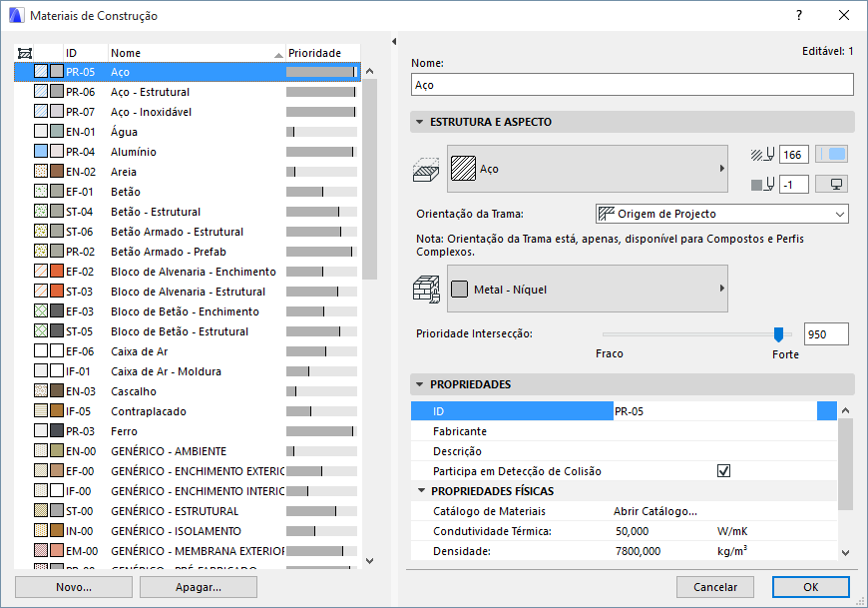Click the blue foreground pen color swatch
868x608 pixels.
(x=831, y=155)
